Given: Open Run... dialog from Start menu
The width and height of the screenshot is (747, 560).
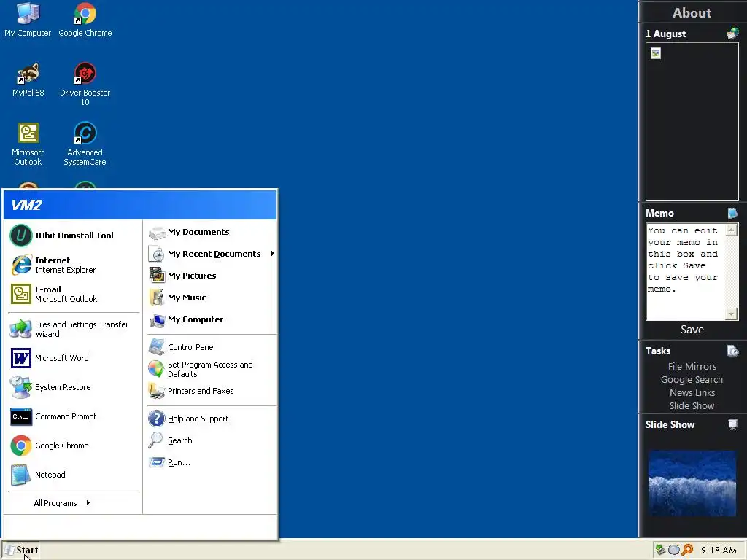Looking at the screenshot, I should [x=211, y=462].
